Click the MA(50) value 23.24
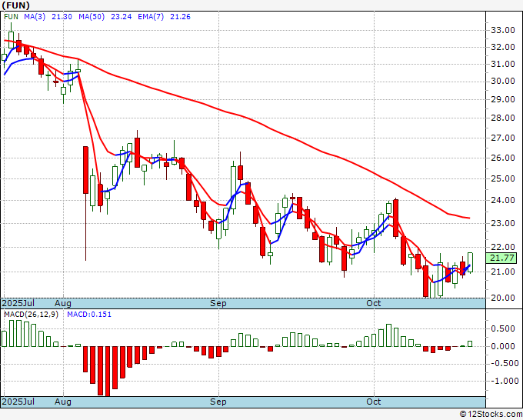The image size is (523, 420). (x=121, y=17)
